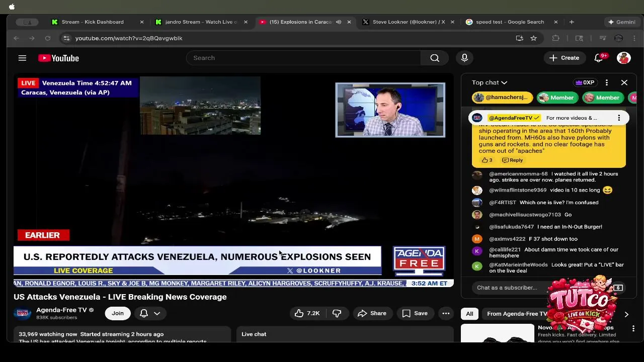The image size is (644, 362).
Task: Open recommended video thumbnail below chips
Action: tap(498, 333)
